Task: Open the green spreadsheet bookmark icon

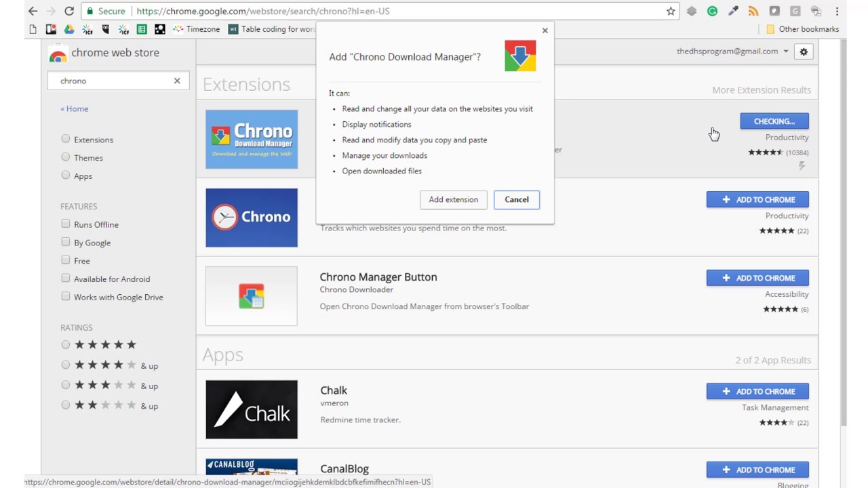Action: pyautogui.click(x=142, y=29)
